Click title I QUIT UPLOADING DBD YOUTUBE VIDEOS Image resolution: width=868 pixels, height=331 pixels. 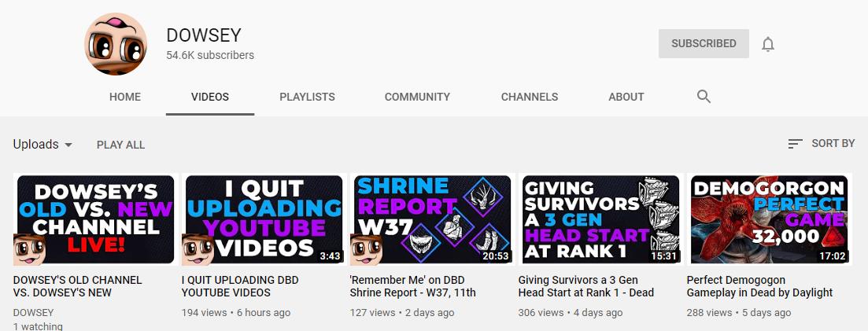click(240, 286)
